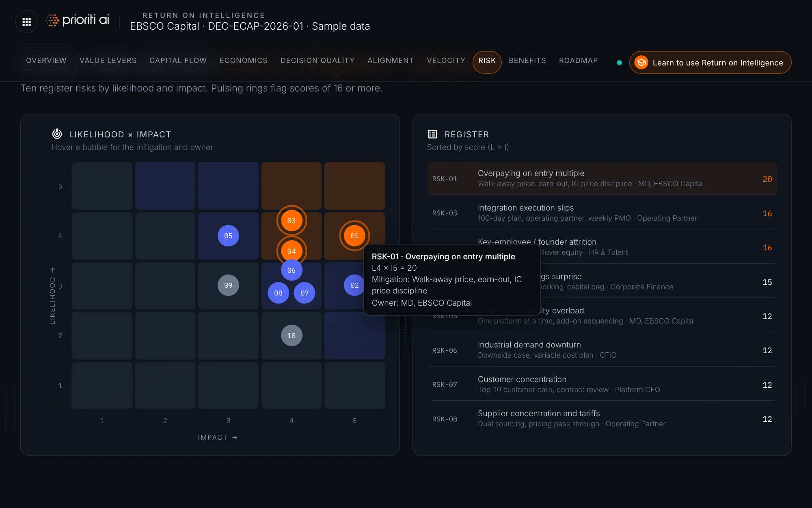This screenshot has height=508, width=812.
Task: Click the graduation cap icon in Learn button
Action: coord(641,63)
